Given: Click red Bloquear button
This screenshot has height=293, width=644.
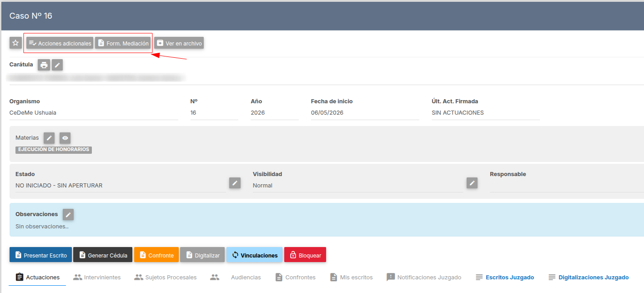Looking at the screenshot, I should tap(305, 255).
